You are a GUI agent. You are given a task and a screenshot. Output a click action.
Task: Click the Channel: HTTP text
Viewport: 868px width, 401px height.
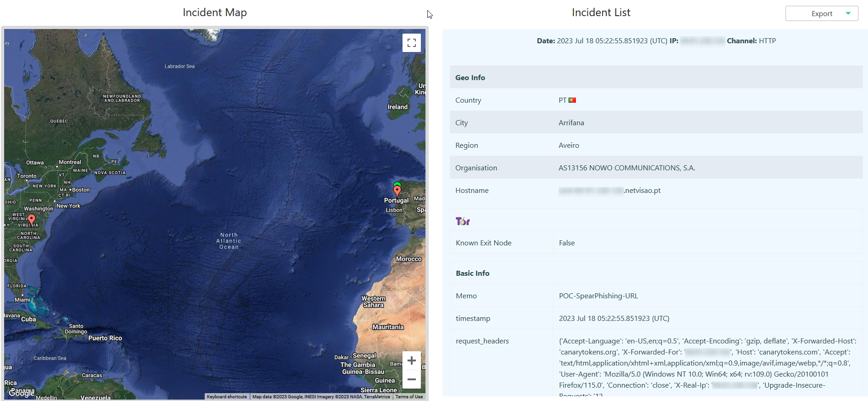click(x=751, y=41)
